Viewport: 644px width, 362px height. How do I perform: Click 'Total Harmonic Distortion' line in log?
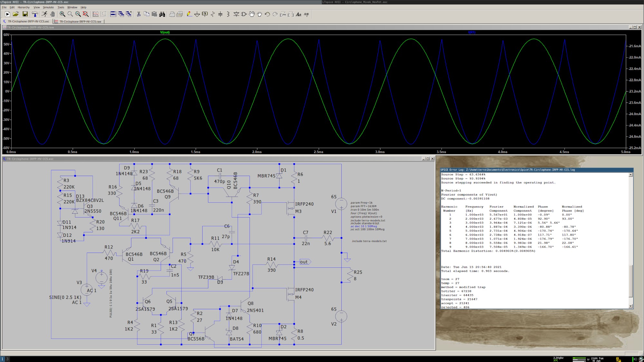[x=488, y=251]
